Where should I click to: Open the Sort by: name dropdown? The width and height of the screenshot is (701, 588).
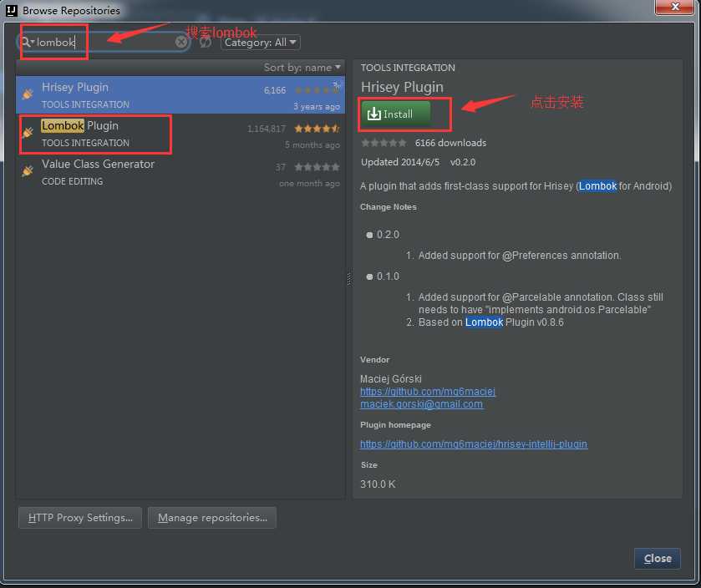[x=302, y=68]
